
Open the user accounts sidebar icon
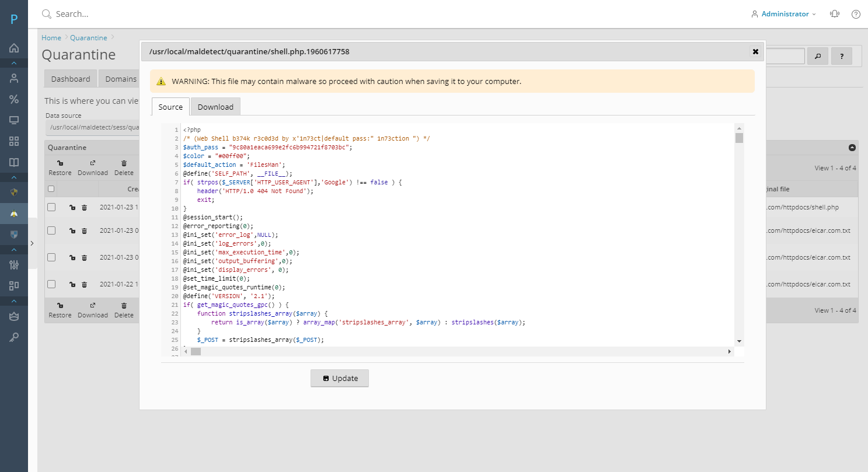(14, 78)
